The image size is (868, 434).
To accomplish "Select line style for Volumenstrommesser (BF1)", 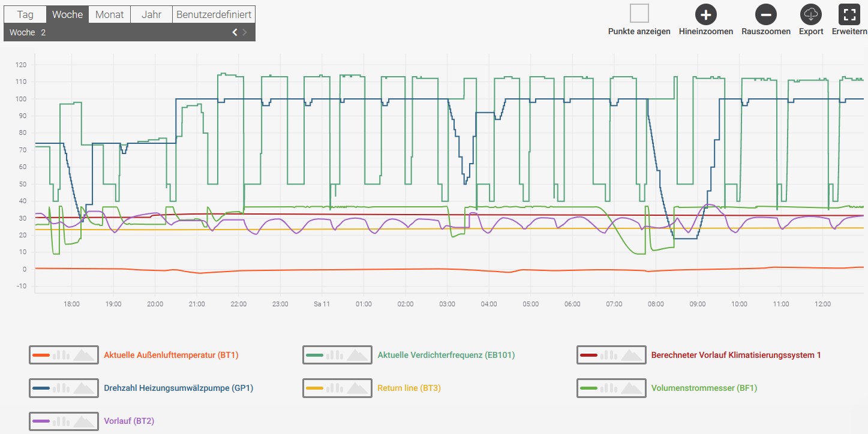I will click(589, 388).
